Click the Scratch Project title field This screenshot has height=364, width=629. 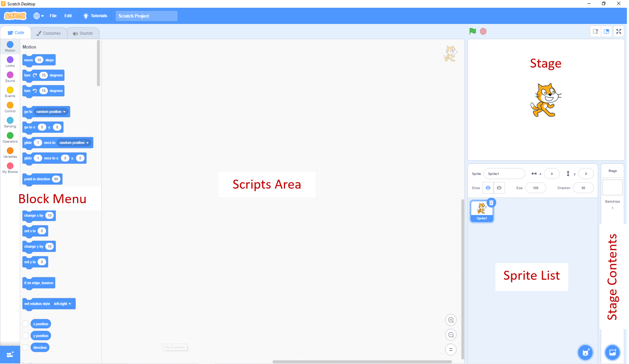click(146, 16)
